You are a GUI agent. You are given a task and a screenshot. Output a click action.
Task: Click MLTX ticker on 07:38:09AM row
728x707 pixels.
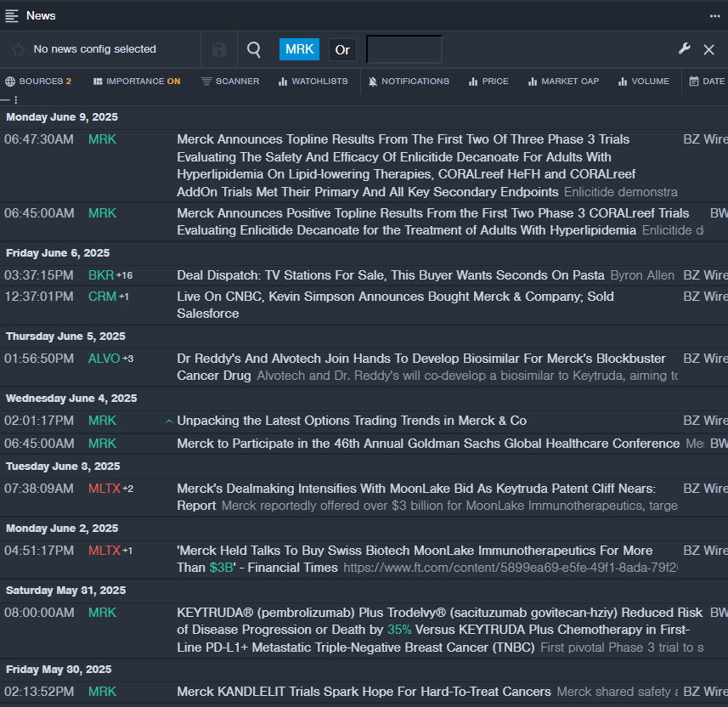[104, 489]
